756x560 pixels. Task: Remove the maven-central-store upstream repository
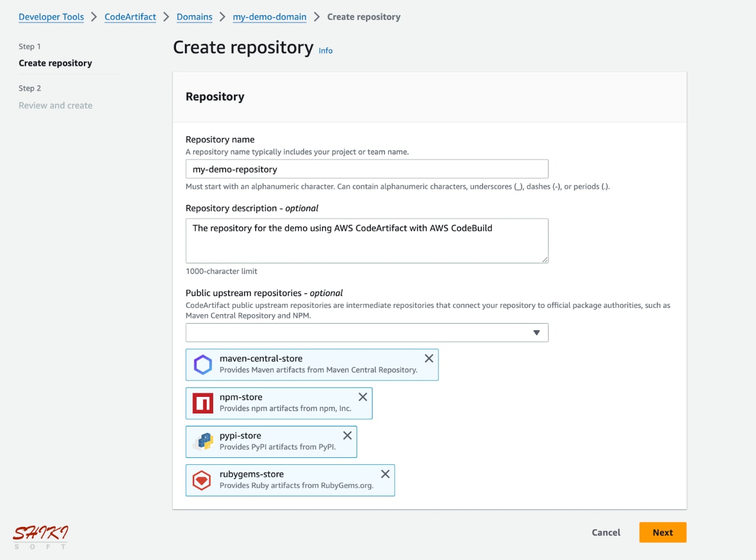click(x=429, y=359)
